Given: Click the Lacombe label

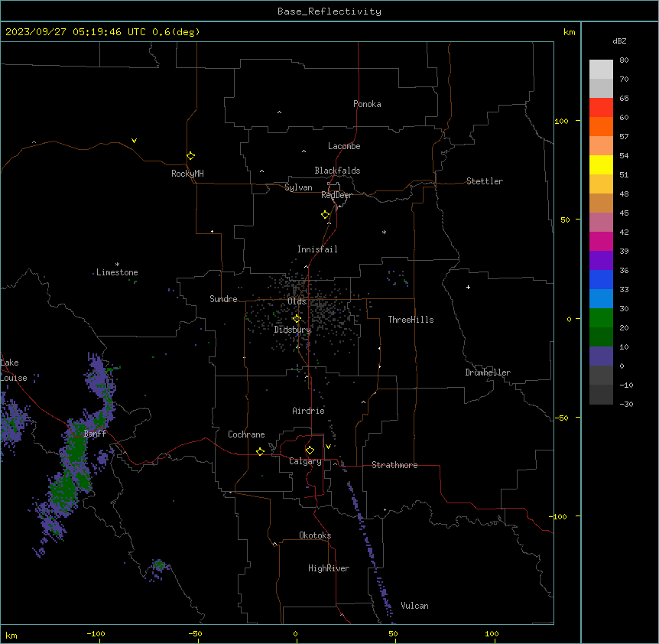Looking at the screenshot, I should 344,146.
